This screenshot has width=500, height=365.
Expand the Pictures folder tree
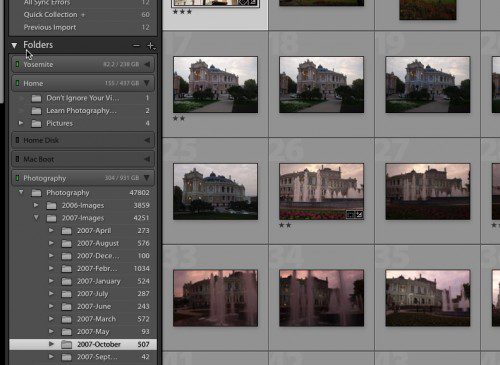21,123
